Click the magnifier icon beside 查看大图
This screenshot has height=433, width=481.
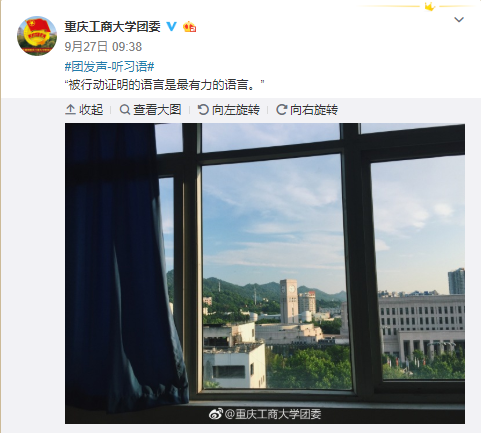tap(124, 109)
